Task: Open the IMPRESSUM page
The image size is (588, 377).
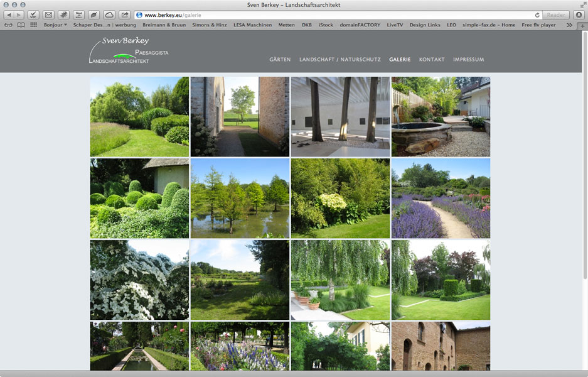Action: 468,59
